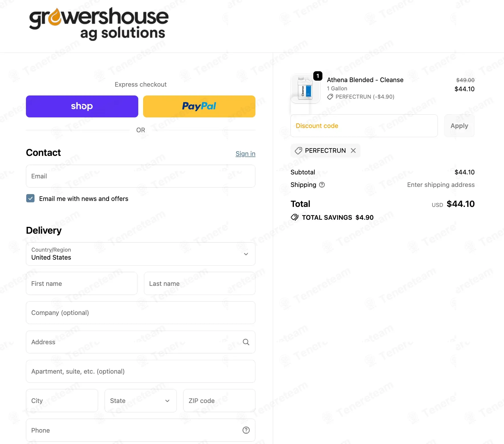This screenshot has width=504, height=444.
Task: Follow the Sign in link
Action: tap(245, 154)
